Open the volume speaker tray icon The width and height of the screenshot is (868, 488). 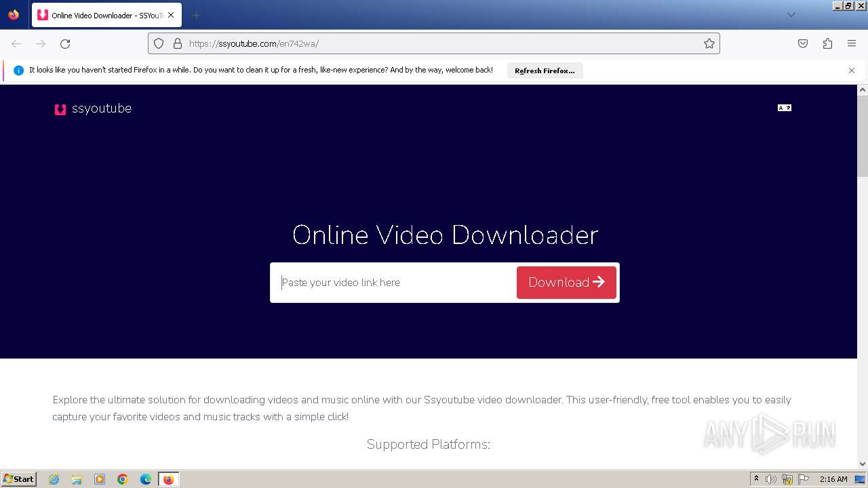(x=771, y=479)
